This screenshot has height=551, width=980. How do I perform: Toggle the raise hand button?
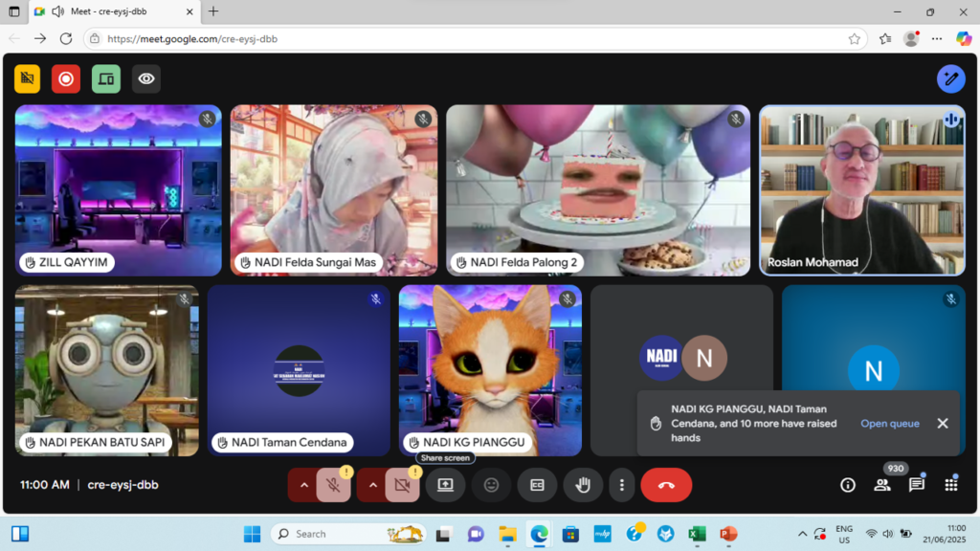(x=583, y=485)
